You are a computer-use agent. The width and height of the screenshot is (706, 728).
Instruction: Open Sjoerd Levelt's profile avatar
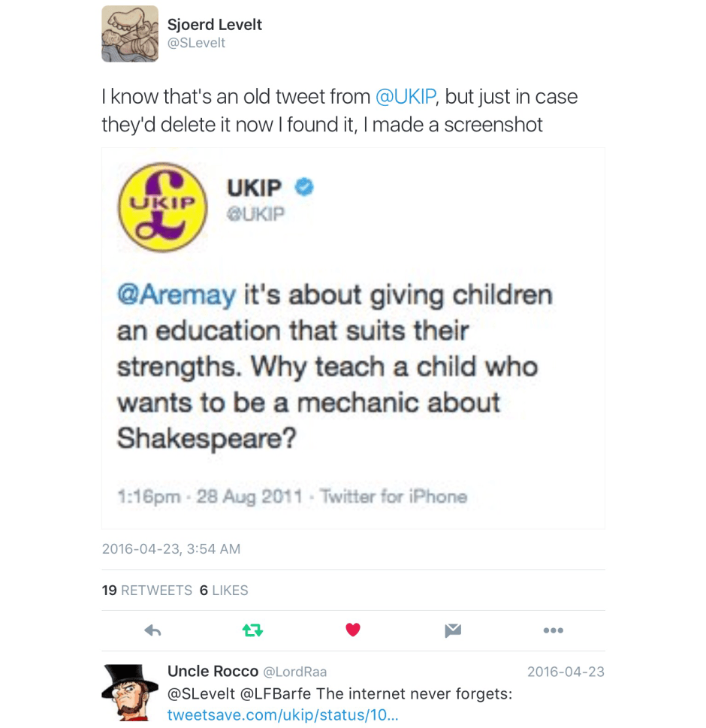click(x=130, y=34)
